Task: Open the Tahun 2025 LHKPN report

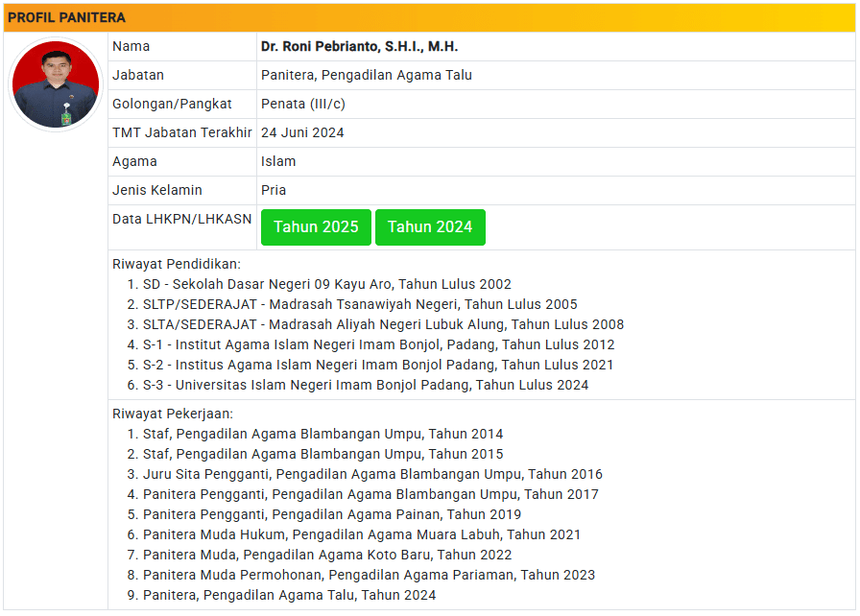Action: click(x=316, y=227)
